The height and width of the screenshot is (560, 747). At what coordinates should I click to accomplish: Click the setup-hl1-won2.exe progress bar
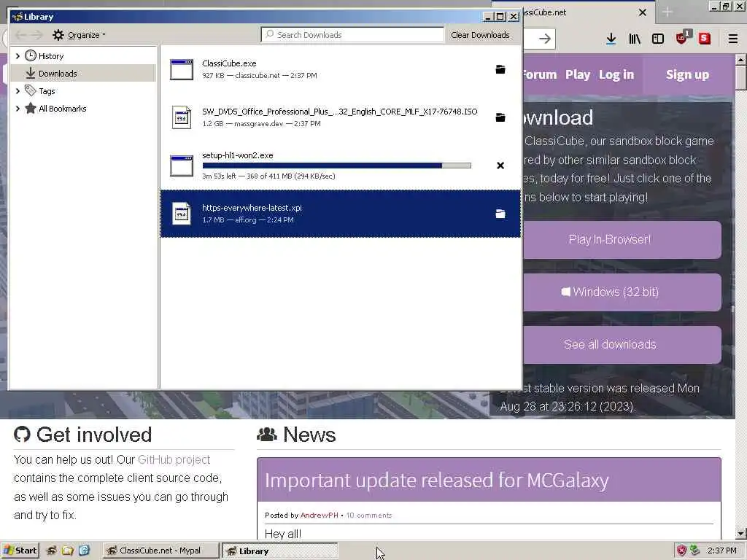337,166
